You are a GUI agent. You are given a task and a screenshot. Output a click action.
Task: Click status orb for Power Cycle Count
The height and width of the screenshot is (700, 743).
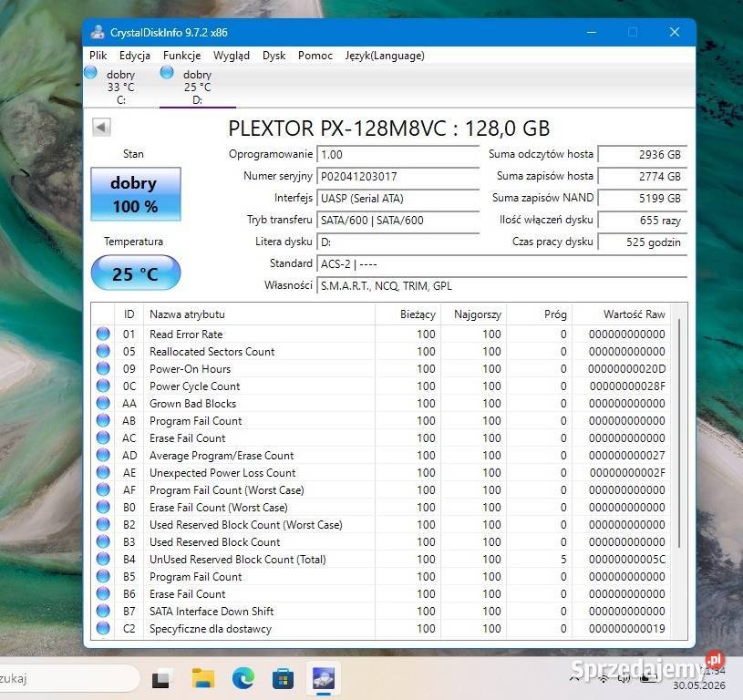coord(103,386)
